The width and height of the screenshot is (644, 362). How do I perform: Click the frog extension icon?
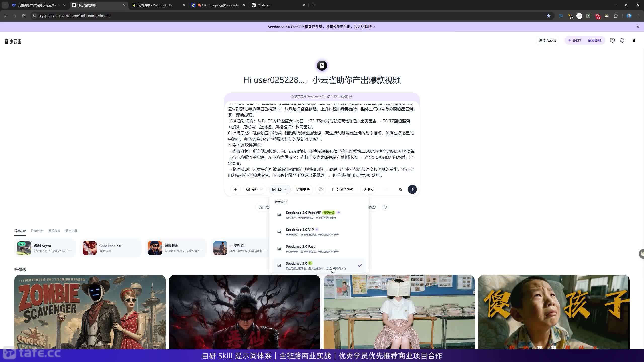pos(607,16)
